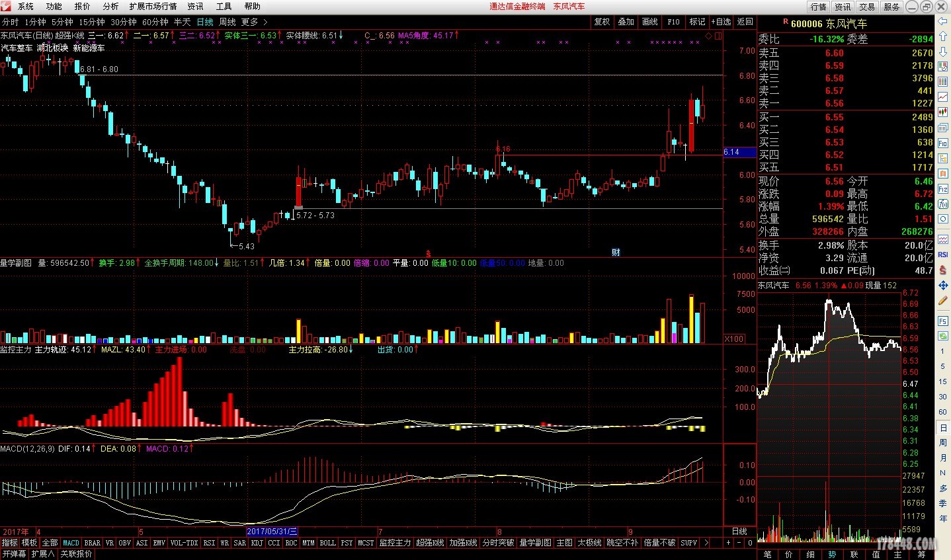Click the 服务 button at top right

891,7
